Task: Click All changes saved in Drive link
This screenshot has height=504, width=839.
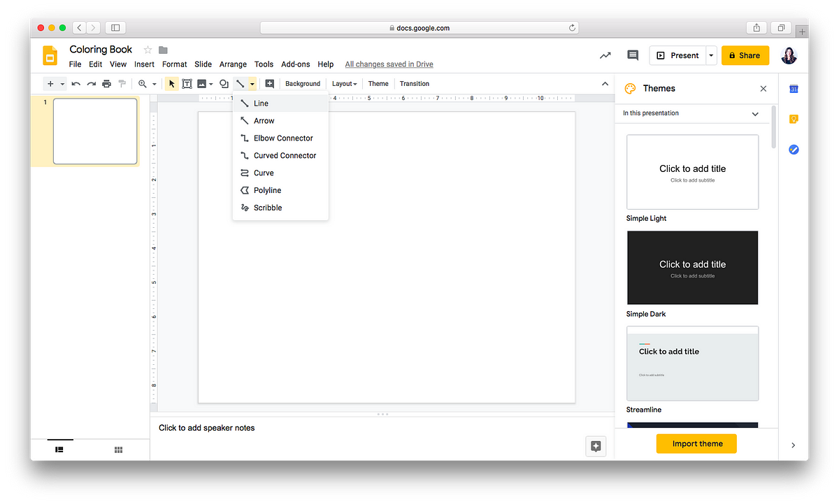Action: 389,64
